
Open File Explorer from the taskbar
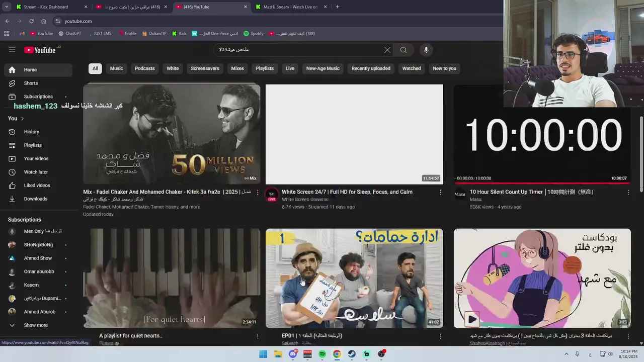278,354
